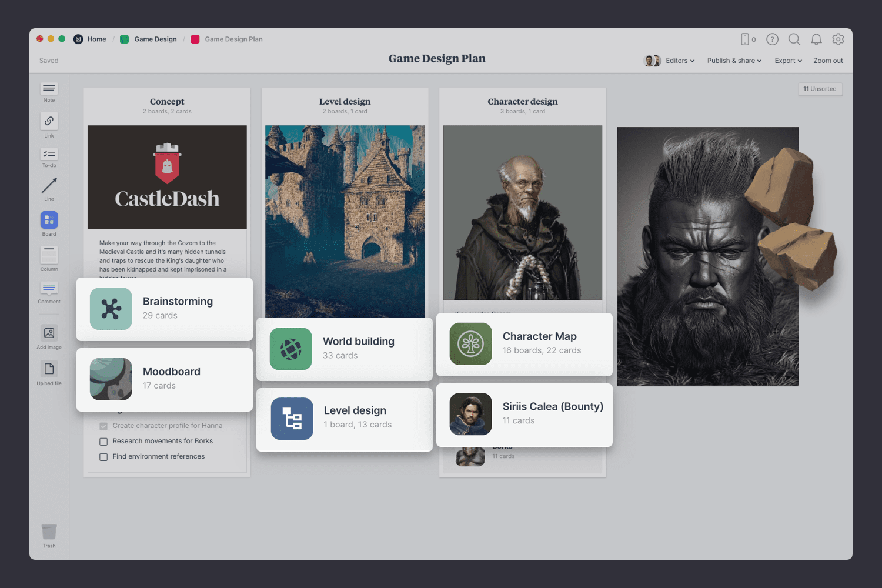This screenshot has width=882, height=588.
Task: Click the Concept column title
Action: click(x=167, y=102)
